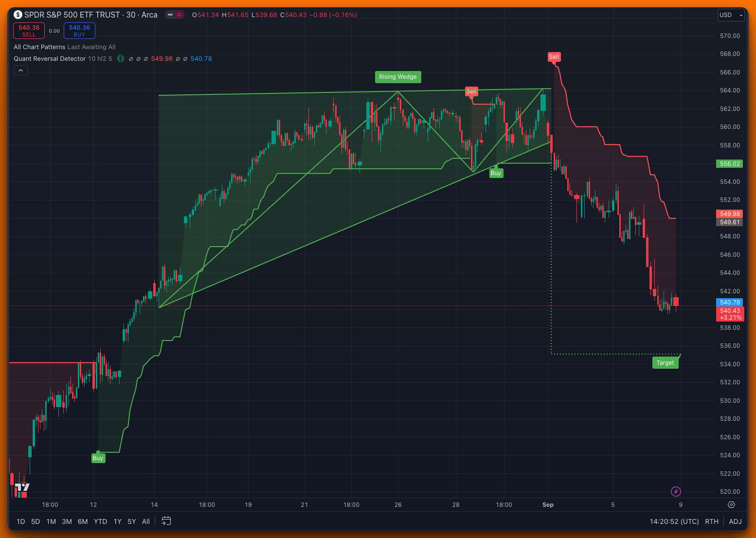The image size is (756, 538).
Task: Click the green Target label
Action: point(665,363)
